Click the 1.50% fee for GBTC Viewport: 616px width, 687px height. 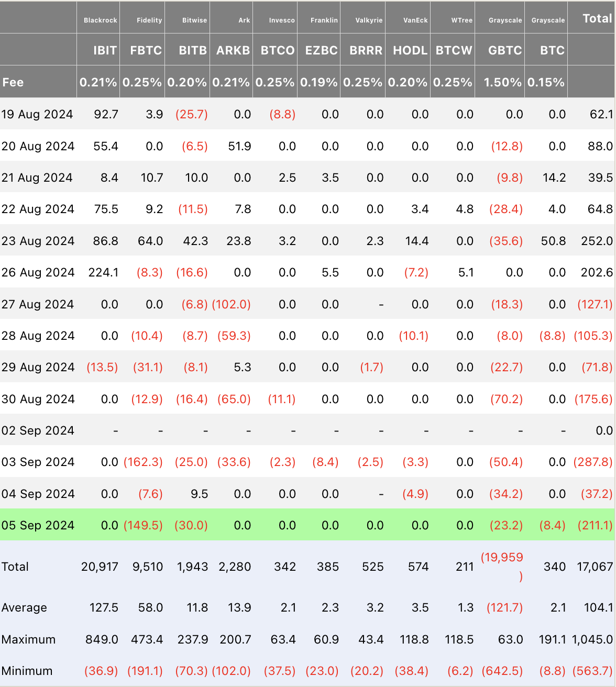[503, 82]
